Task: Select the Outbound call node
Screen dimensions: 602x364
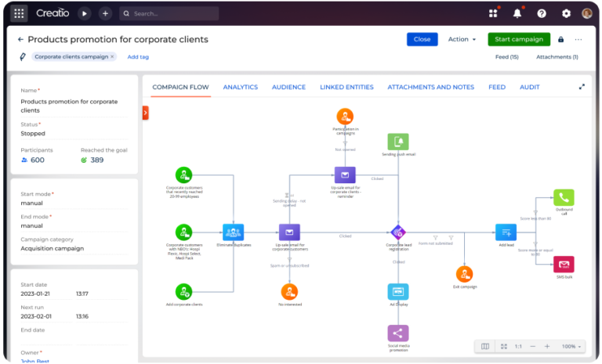Action: click(x=564, y=197)
